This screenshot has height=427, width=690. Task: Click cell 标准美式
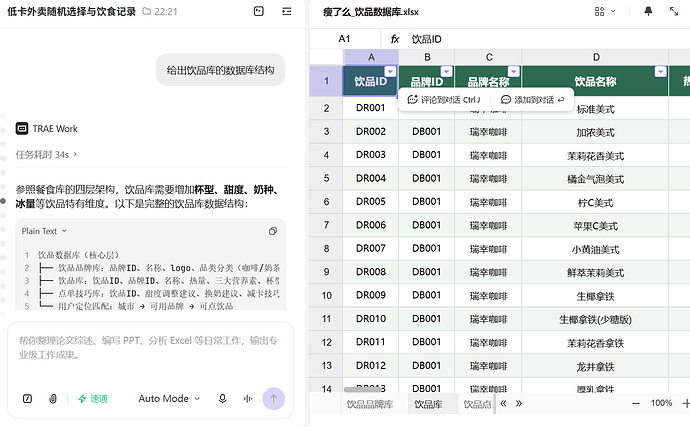(595, 109)
